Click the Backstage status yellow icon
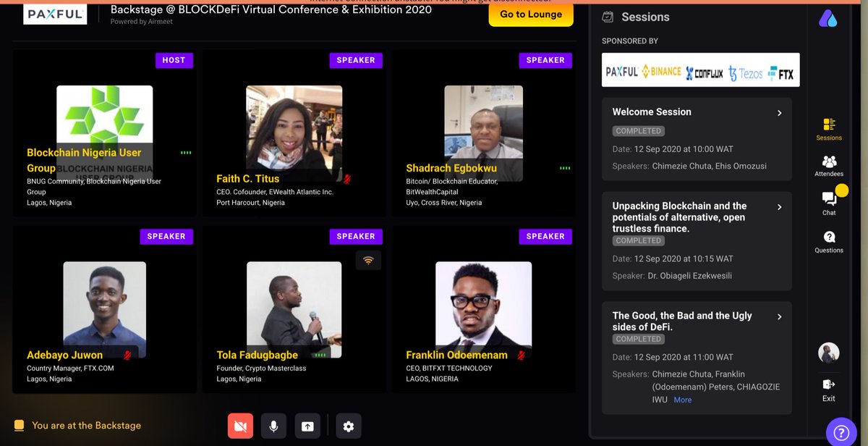The height and width of the screenshot is (446, 868). click(x=20, y=425)
